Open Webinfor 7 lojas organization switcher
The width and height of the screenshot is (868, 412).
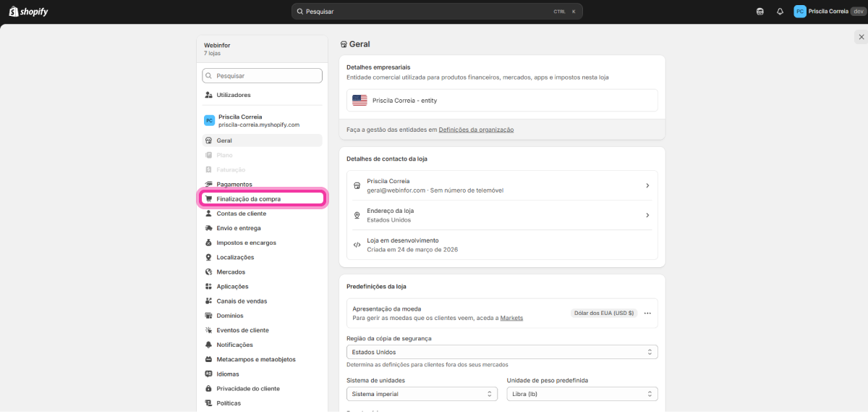(262, 49)
